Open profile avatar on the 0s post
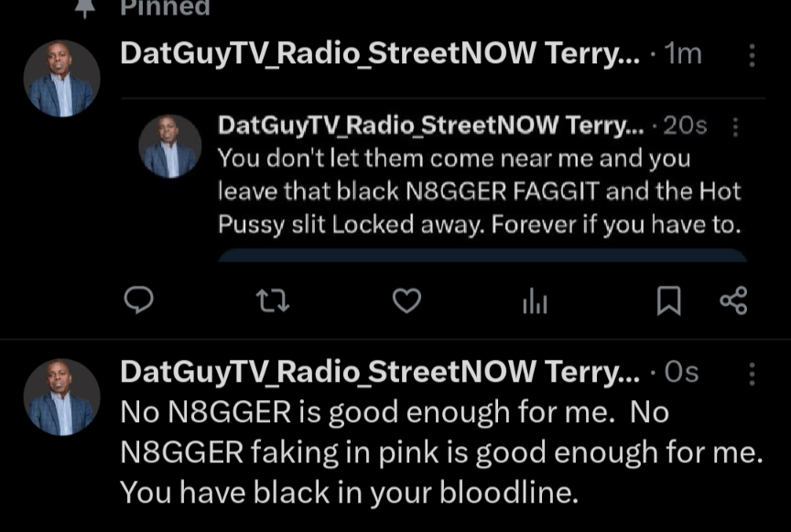Viewport: 791px width, 532px height. point(61,397)
